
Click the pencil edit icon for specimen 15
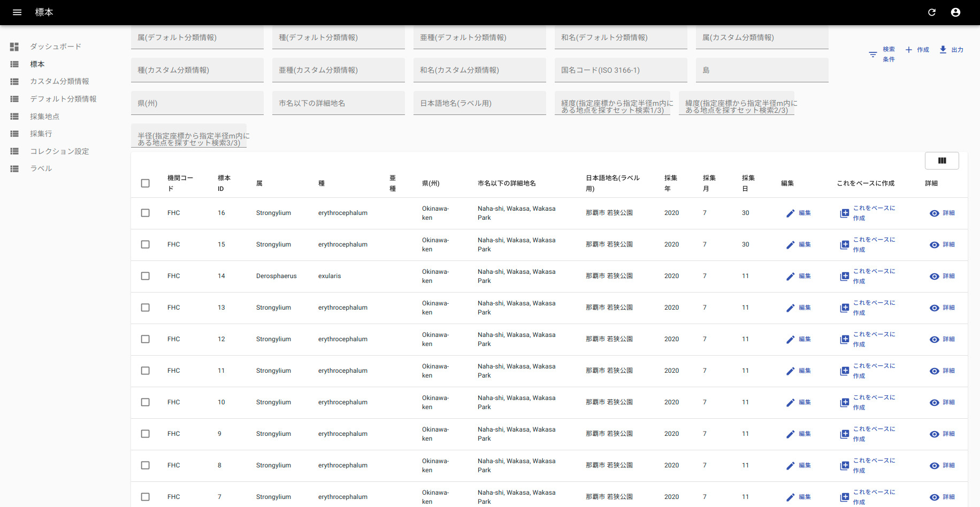tap(790, 245)
